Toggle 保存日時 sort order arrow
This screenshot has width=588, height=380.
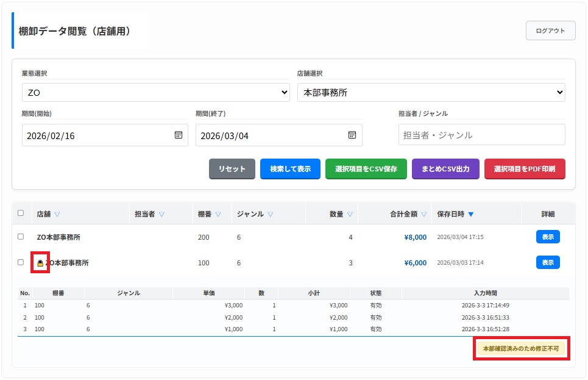[x=471, y=214]
